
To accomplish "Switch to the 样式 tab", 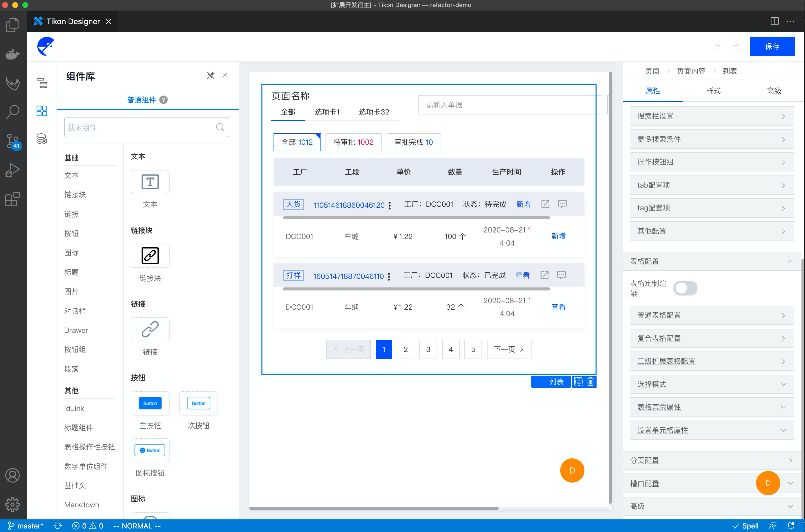I will pyautogui.click(x=713, y=91).
